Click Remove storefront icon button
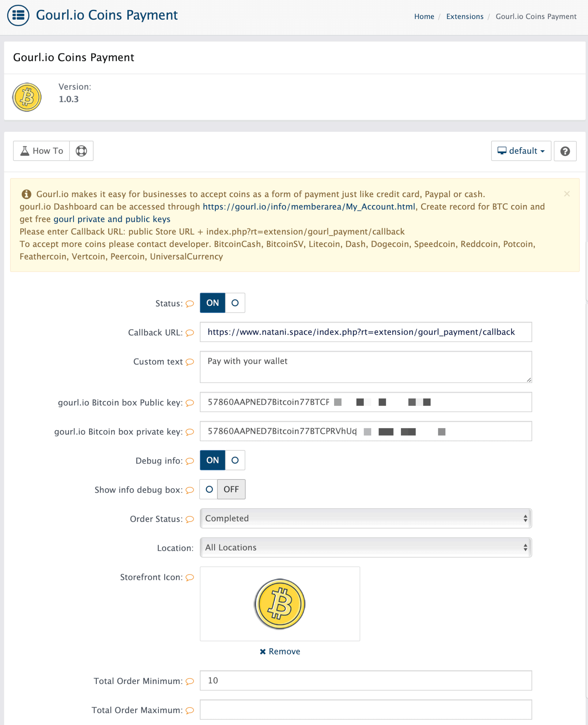The image size is (588, 725). tap(280, 651)
